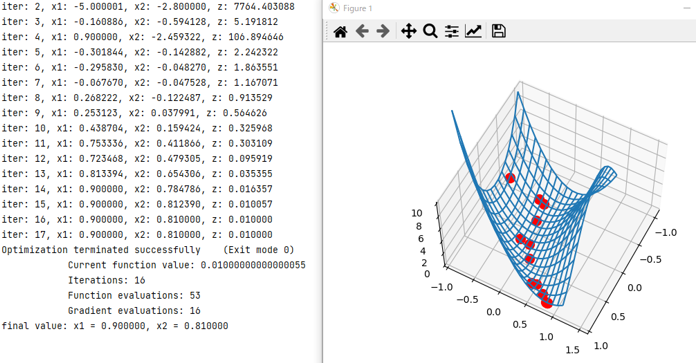Go forward to the next view

click(x=383, y=32)
